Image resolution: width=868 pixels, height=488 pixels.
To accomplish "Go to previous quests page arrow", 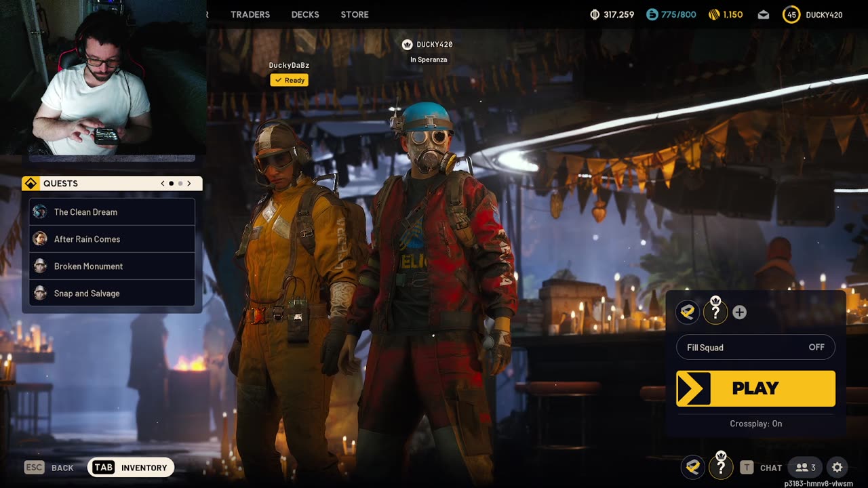I will point(163,184).
